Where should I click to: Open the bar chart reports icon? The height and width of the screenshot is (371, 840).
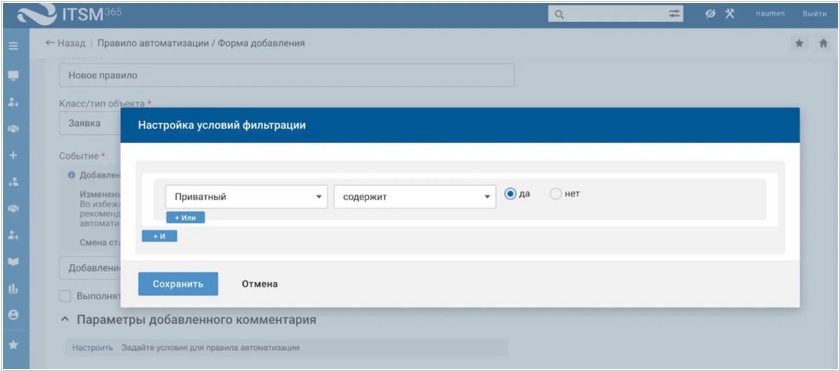pyautogui.click(x=13, y=289)
